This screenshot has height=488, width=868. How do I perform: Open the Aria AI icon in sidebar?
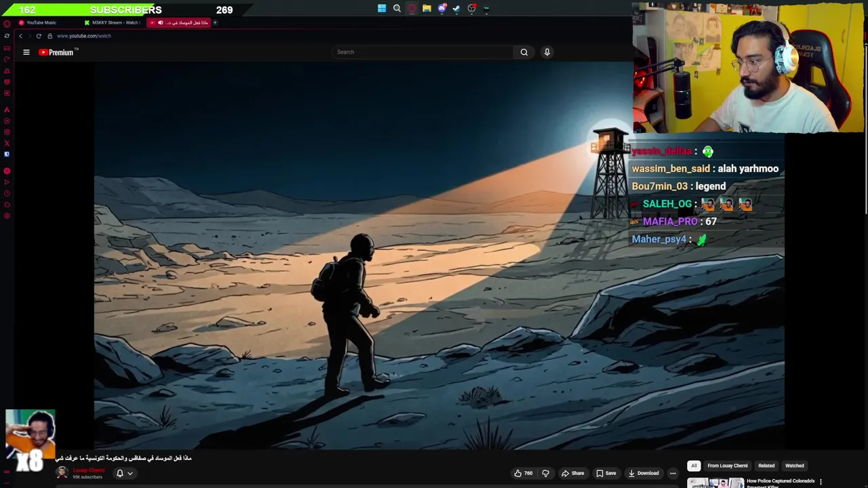(x=7, y=109)
